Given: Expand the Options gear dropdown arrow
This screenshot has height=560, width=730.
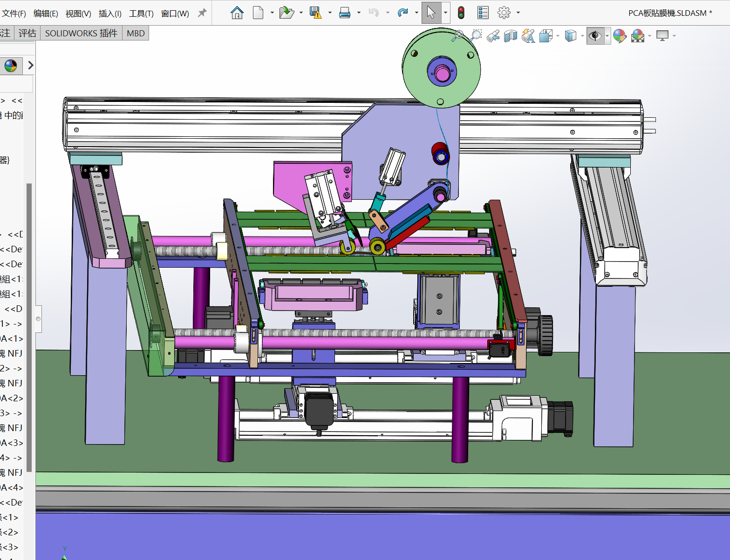Looking at the screenshot, I should click(x=518, y=13).
